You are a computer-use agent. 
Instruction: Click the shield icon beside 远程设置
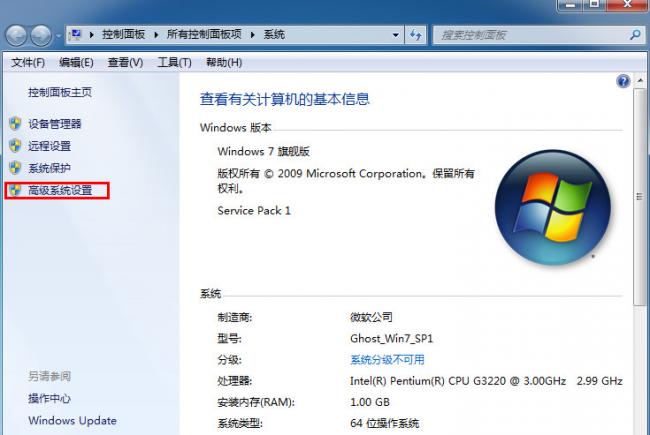click(x=15, y=146)
